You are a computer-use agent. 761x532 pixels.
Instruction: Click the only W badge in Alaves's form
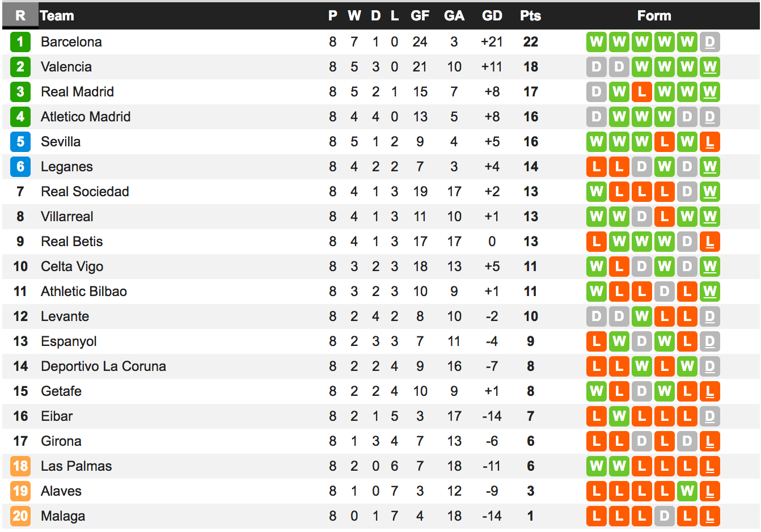coord(687,491)
